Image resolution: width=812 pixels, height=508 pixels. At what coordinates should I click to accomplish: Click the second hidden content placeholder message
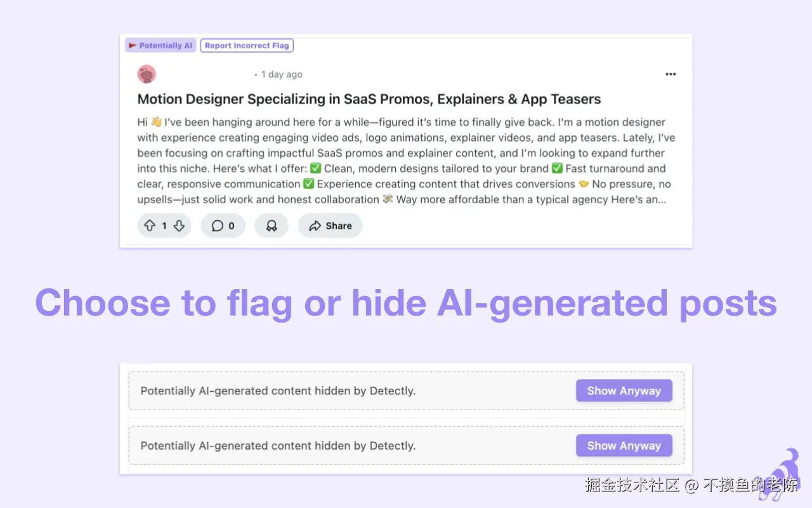tap(278, 446)
